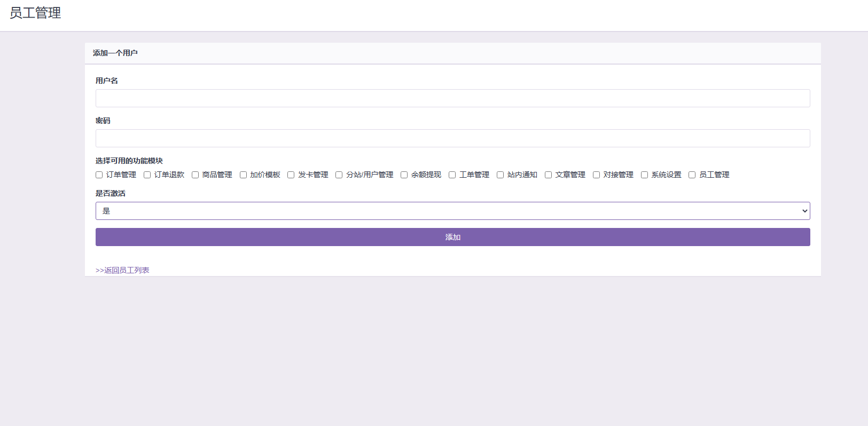Check the 订单退款 module
868x426 pixels.
click(x=147, y=175)
